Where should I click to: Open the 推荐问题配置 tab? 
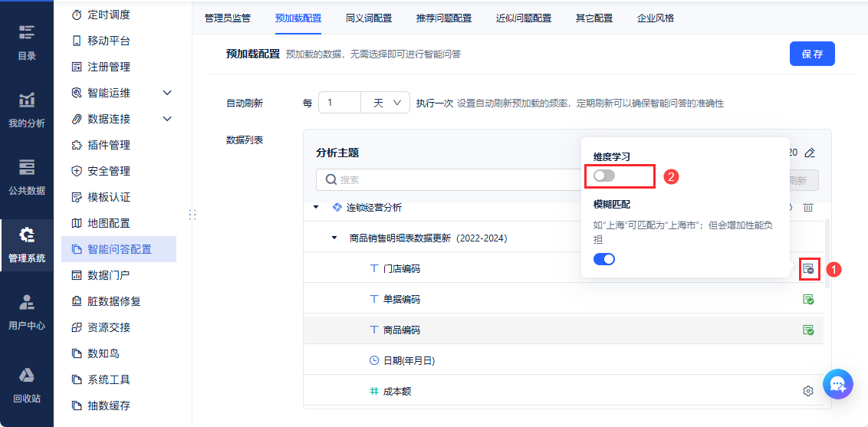(x=444, y=18)
